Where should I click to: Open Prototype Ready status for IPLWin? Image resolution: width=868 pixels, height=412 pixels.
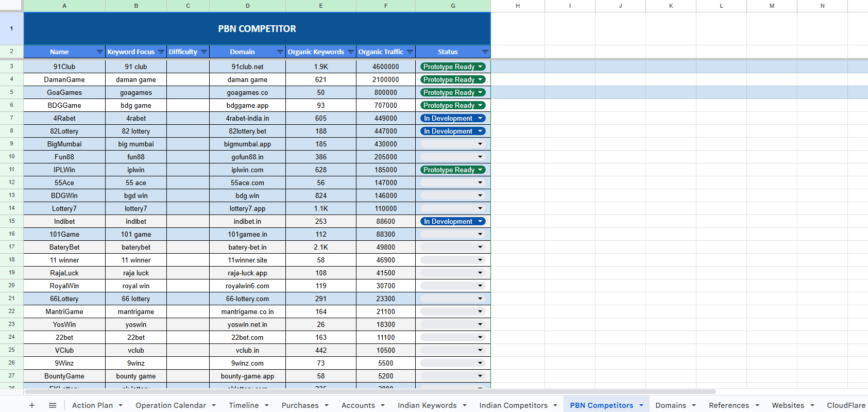point(453,170)
